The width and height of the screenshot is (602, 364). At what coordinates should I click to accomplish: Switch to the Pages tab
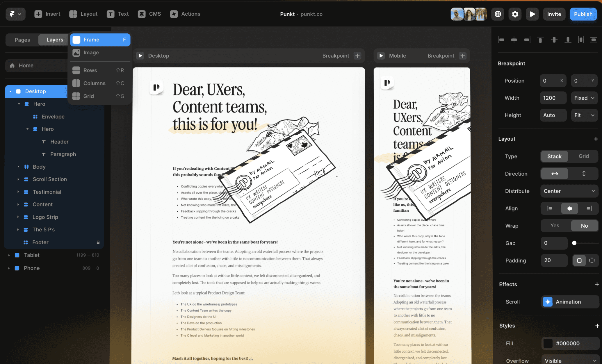tap(22, 40)
